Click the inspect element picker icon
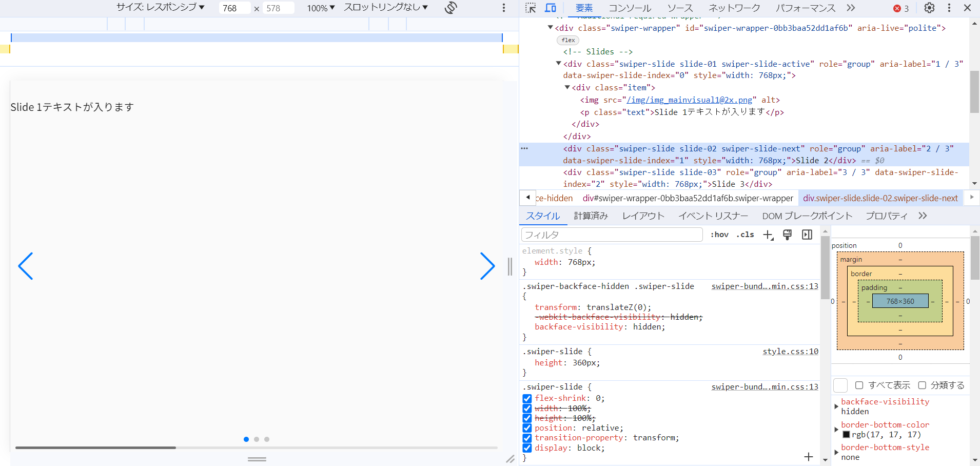Image resolution: width=980 pixels, height=466 pixels. (531, 8)
